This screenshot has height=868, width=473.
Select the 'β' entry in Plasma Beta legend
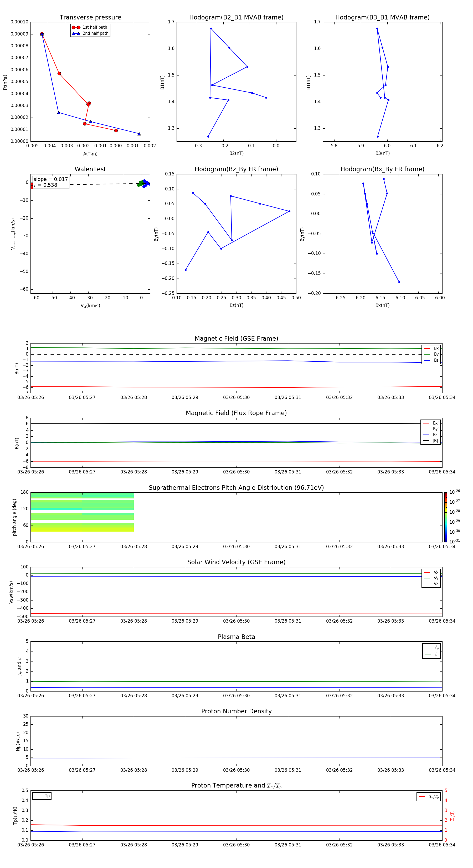[x=431, y=654]
